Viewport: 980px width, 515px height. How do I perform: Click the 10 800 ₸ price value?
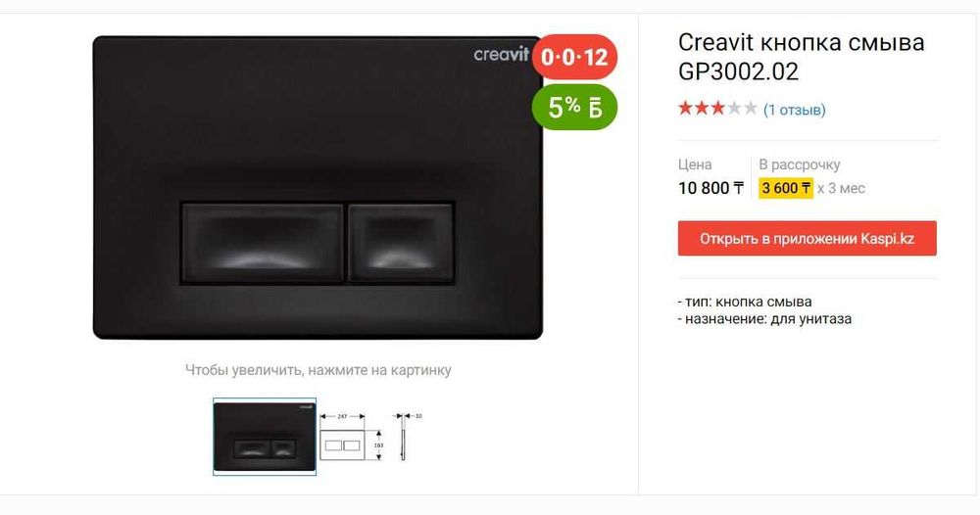click(x=710, y=188)
